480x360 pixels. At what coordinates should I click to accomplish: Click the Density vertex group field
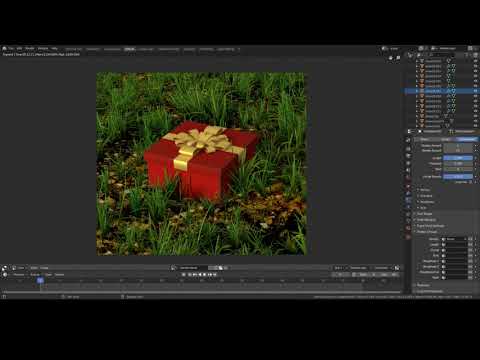[x=454, y=239]
